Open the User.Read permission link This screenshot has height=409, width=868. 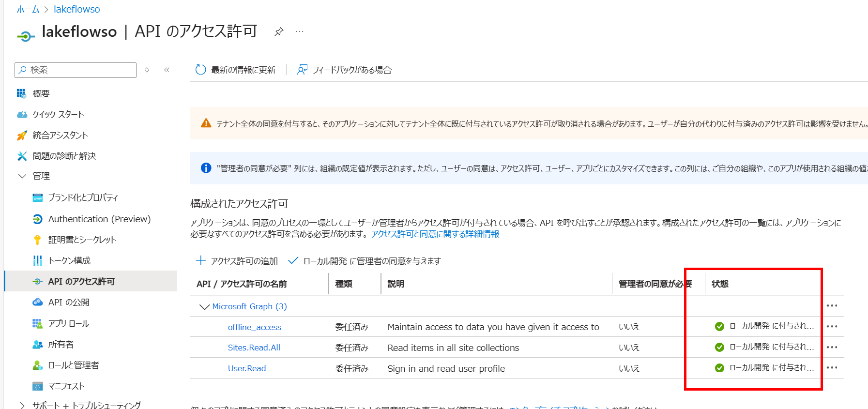247,368
